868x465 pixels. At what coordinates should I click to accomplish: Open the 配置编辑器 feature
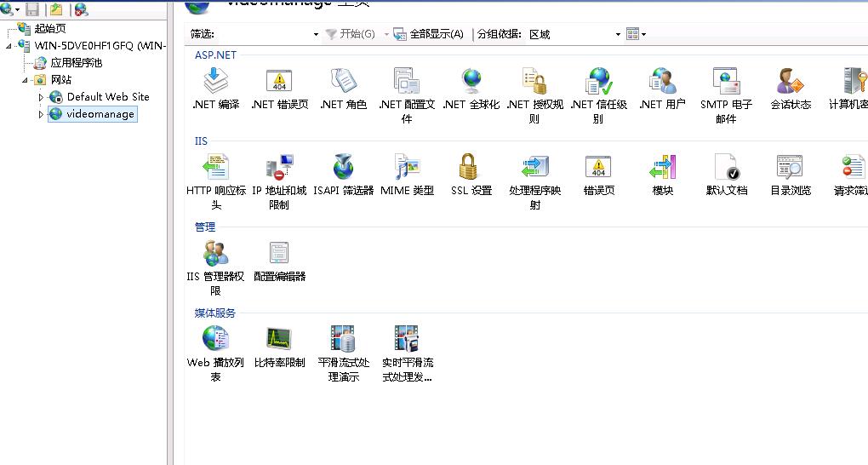pos(280,261)
